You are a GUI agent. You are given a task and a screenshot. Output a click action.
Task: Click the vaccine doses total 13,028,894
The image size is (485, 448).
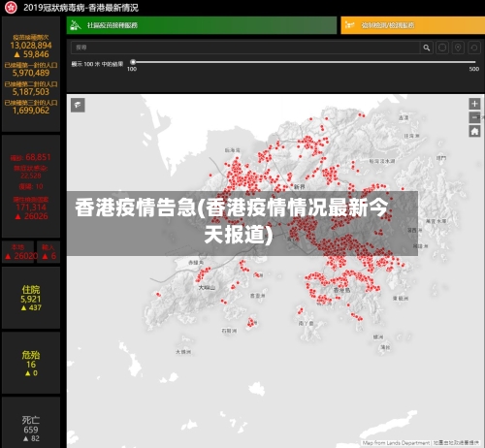31,46
